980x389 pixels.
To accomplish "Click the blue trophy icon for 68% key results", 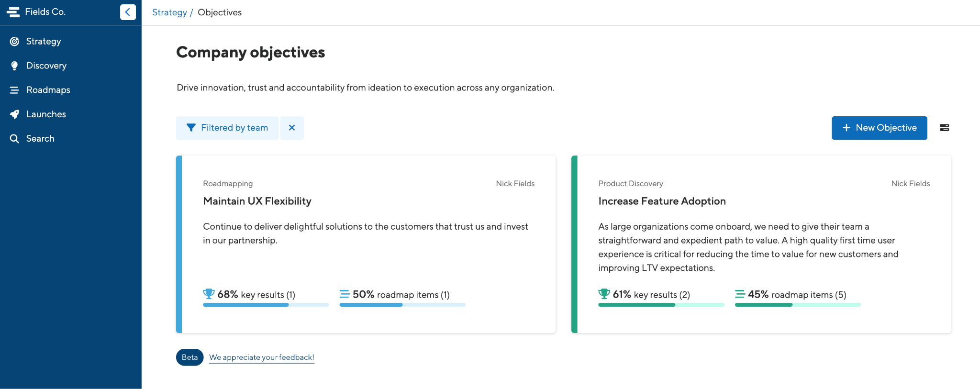I will [209, 294].
